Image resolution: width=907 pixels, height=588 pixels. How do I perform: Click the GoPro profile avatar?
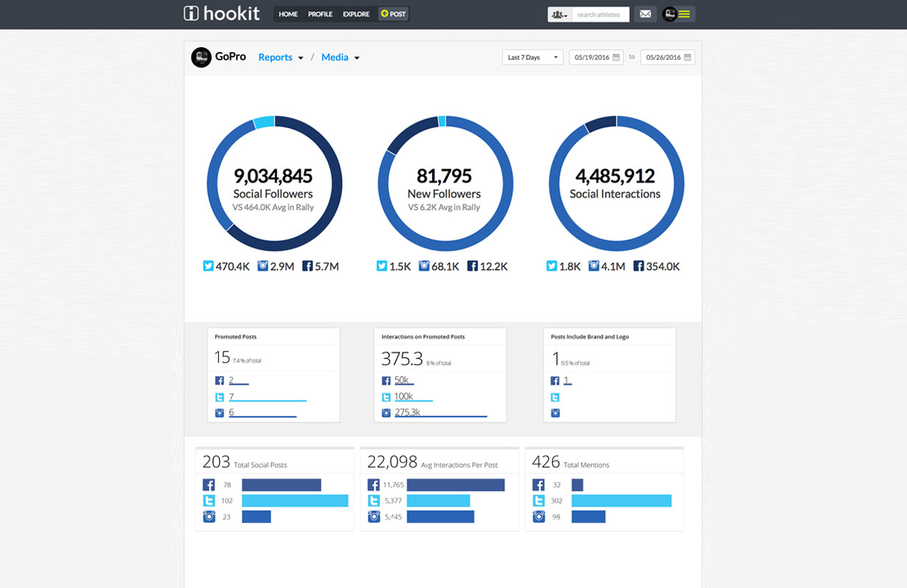tap(201, 57)
